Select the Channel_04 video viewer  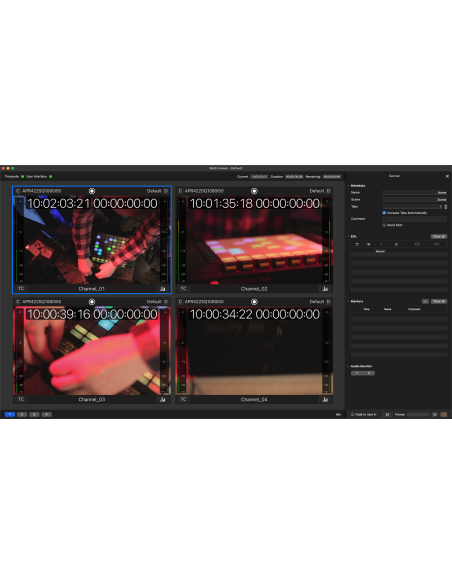click(x=254, y=350)
